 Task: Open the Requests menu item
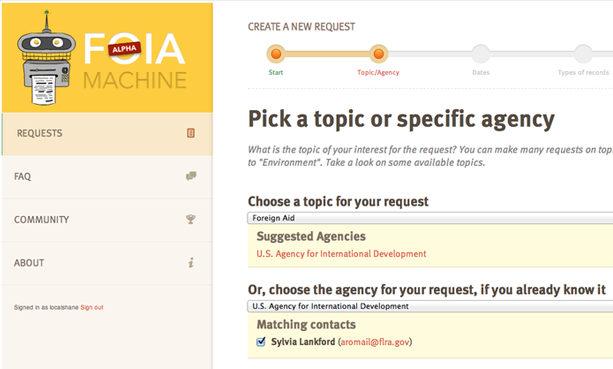[x=108, y=134]
